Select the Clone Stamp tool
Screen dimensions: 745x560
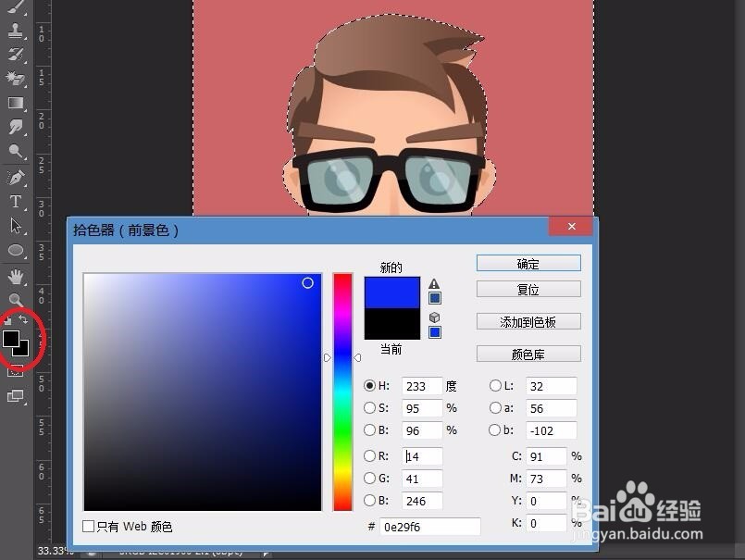(16, 30)
